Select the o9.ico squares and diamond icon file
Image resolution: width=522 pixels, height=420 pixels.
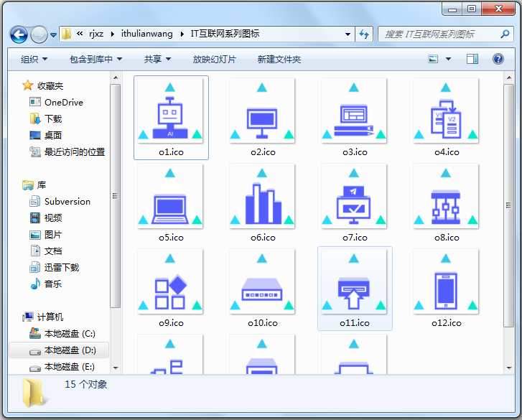tap(171, 288)
